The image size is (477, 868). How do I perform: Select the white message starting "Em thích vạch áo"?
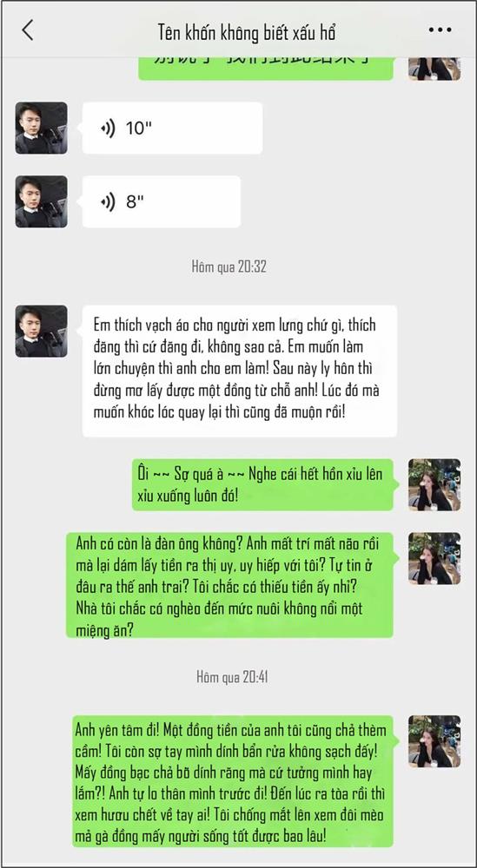pyautogui.click(x=239, y=371)
